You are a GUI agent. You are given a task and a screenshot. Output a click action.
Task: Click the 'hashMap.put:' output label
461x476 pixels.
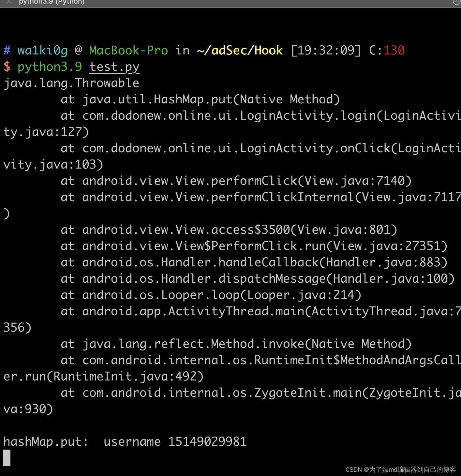point(46,442)
